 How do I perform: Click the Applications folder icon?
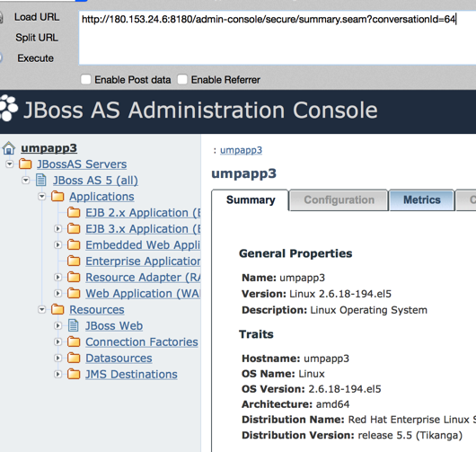(57, 196)
